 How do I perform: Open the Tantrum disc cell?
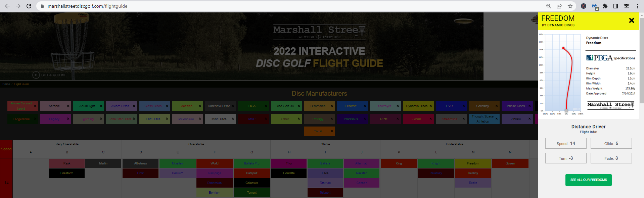pyautogui.click(x=325, y=183)
